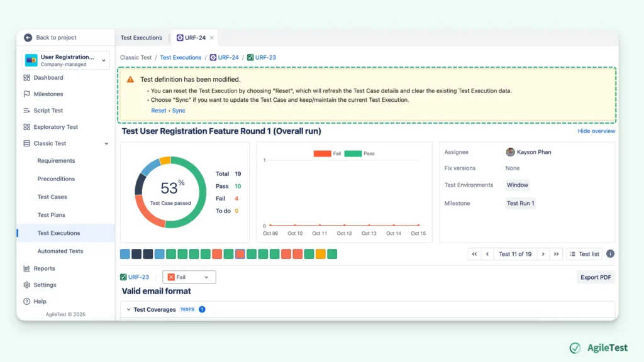Click the Total count 19
Image resolution: width=644 pixels, height=362 pixels.
[x=238, y=174]
